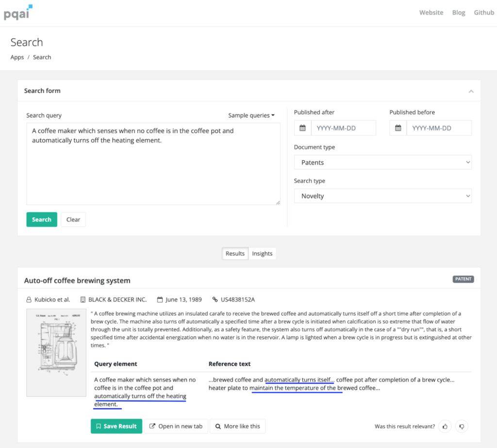Go to Apps breadcrumb link
Image resolution: width=497 pixels, height=448 pixels.
pos(17,57)
